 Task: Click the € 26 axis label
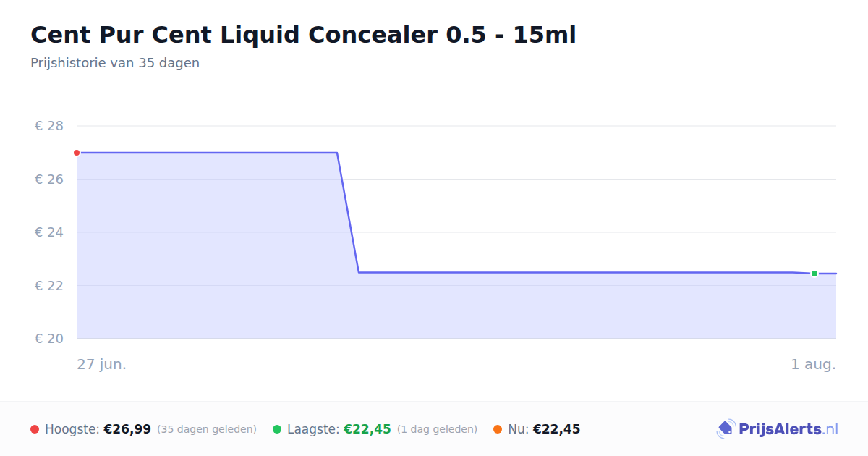click(x=49, y=179)
